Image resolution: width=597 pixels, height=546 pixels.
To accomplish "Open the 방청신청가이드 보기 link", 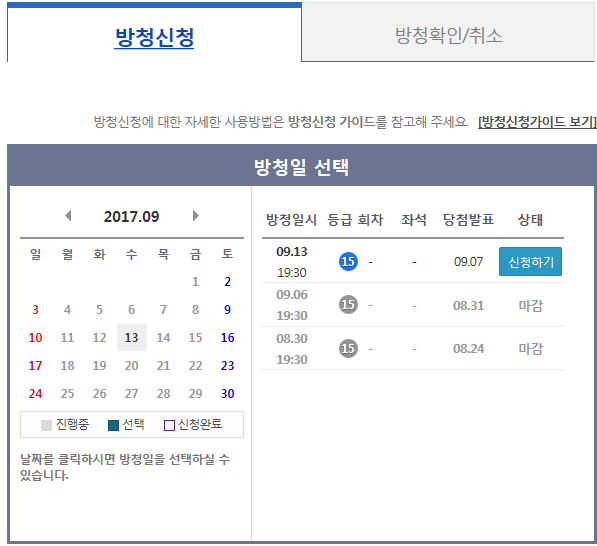I will [537, 122].
